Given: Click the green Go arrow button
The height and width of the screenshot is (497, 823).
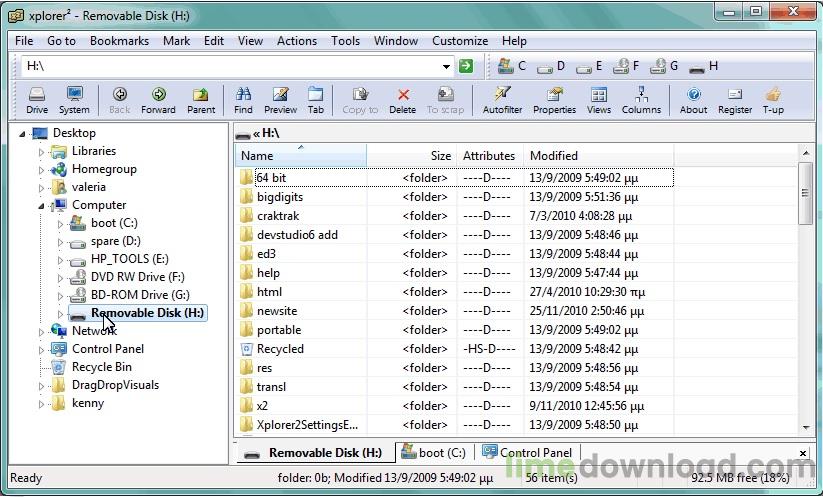Looking at the screenshot, I should point(465,66).
